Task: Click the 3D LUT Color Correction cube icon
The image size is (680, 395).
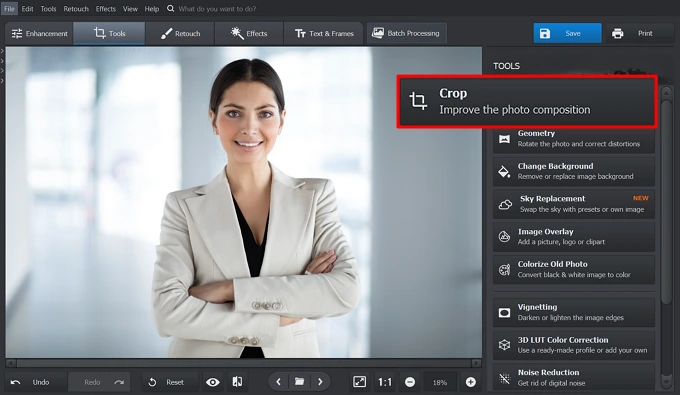Action: (504, 345)
